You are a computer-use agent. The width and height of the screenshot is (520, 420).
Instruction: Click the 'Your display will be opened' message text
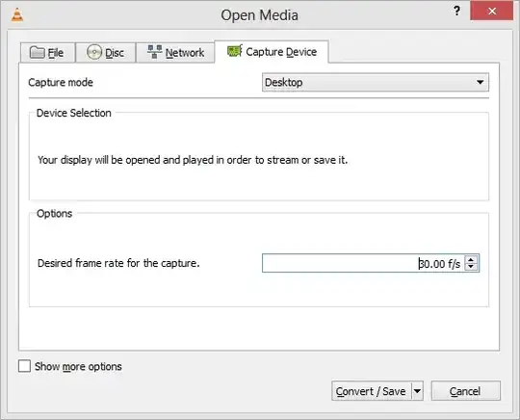[x=193, y=160]
